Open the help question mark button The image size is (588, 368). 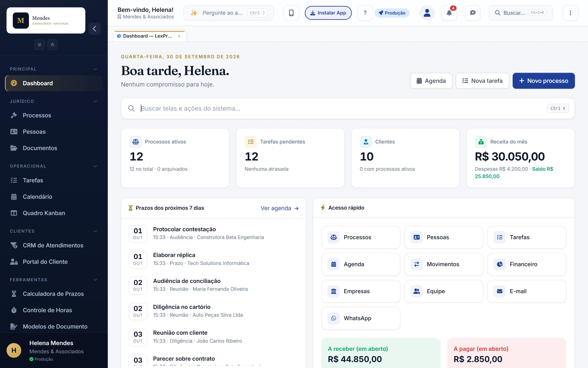365,13
